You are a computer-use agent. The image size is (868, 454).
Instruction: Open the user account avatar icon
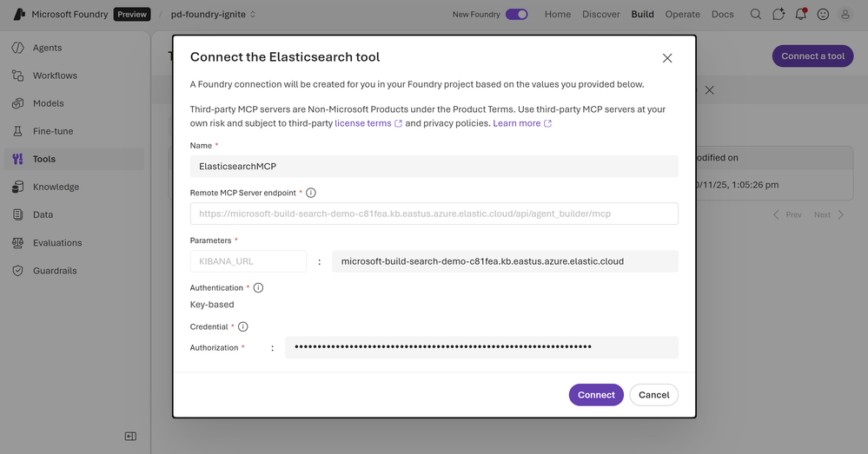point(845,15)
